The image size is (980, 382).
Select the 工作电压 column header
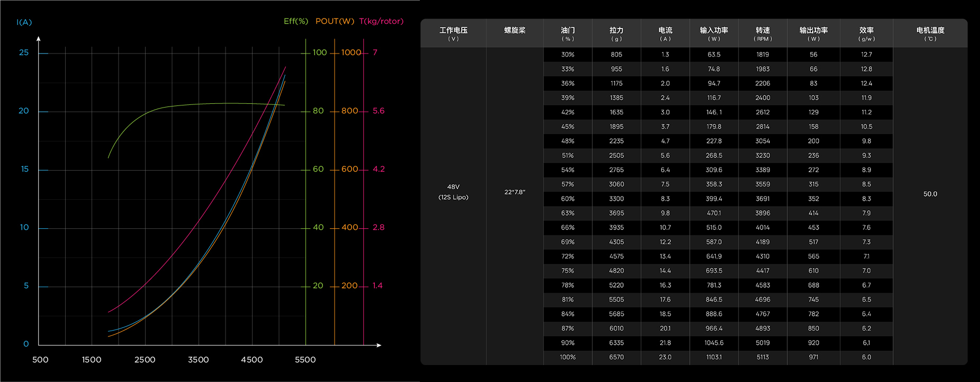[x=453, y=33]
